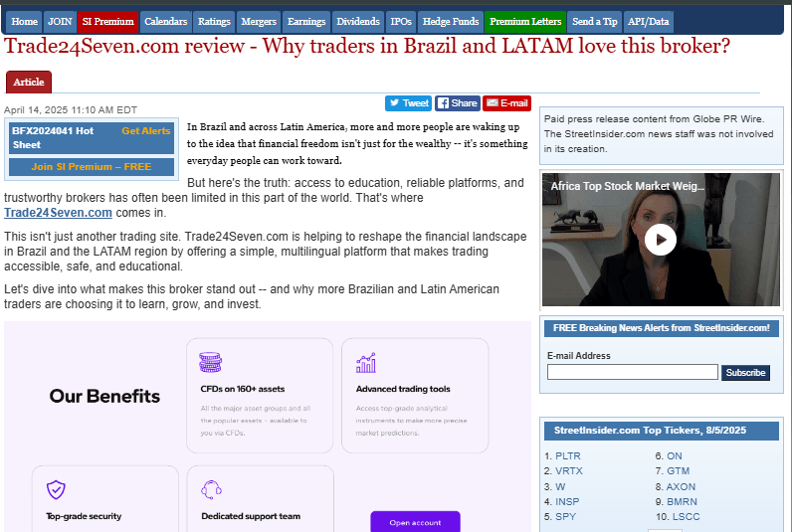This screenshot has height=532, width=792.
Task: Click the purple Open account button
Action: pyautogui.click(x=415, y=522)
